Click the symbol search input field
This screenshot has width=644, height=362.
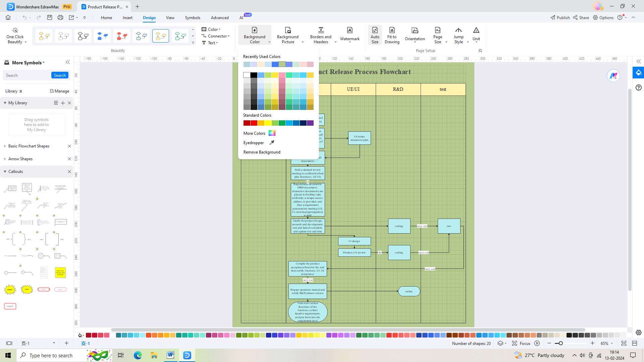27,75
